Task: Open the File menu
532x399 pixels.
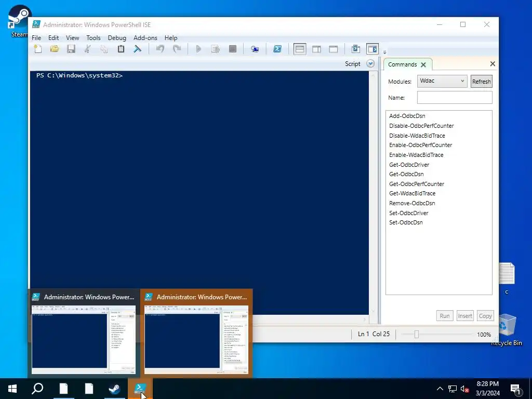Action: [36, 37]
